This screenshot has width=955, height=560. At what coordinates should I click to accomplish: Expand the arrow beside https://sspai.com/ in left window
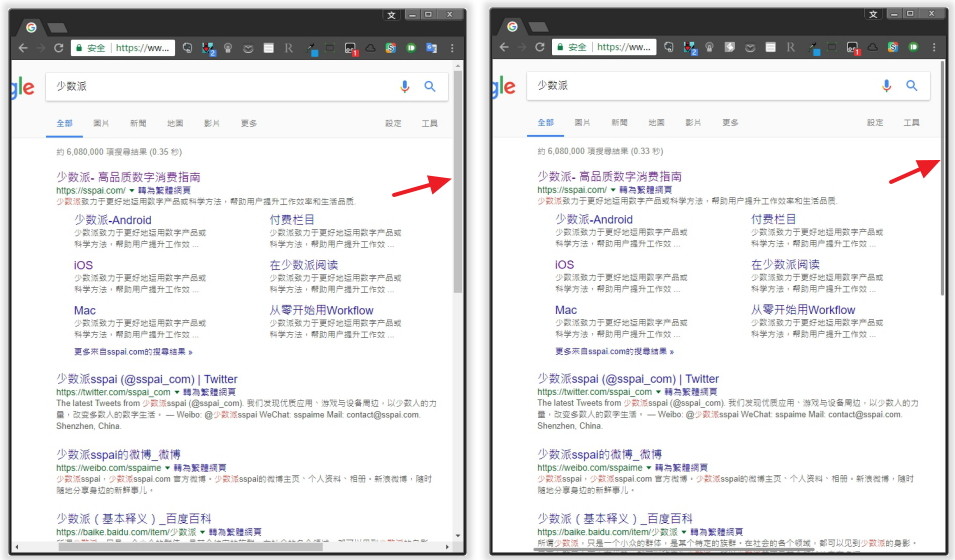click(x=132, y=191)
